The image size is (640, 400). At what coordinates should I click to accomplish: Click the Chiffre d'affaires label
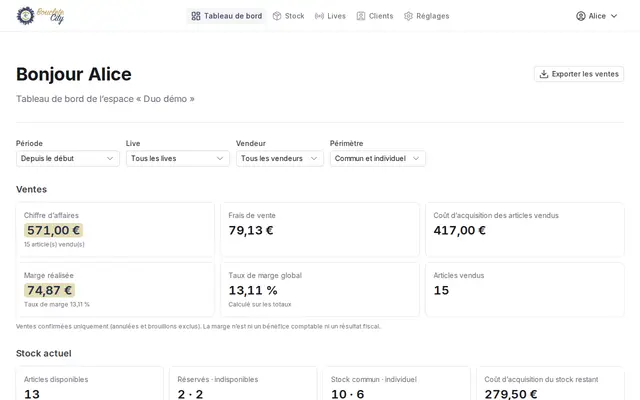click(x=51, y=215)
